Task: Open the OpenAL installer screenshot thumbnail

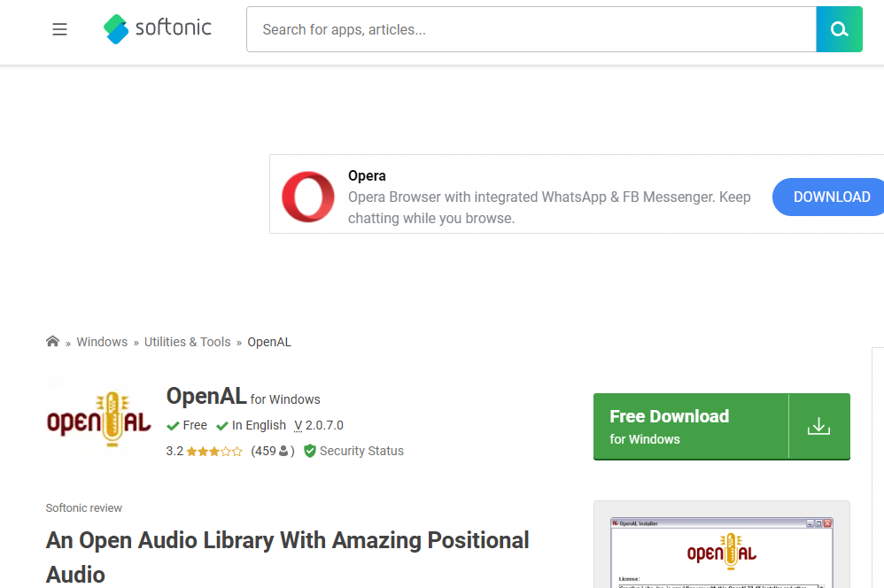Action: point(722,553)
